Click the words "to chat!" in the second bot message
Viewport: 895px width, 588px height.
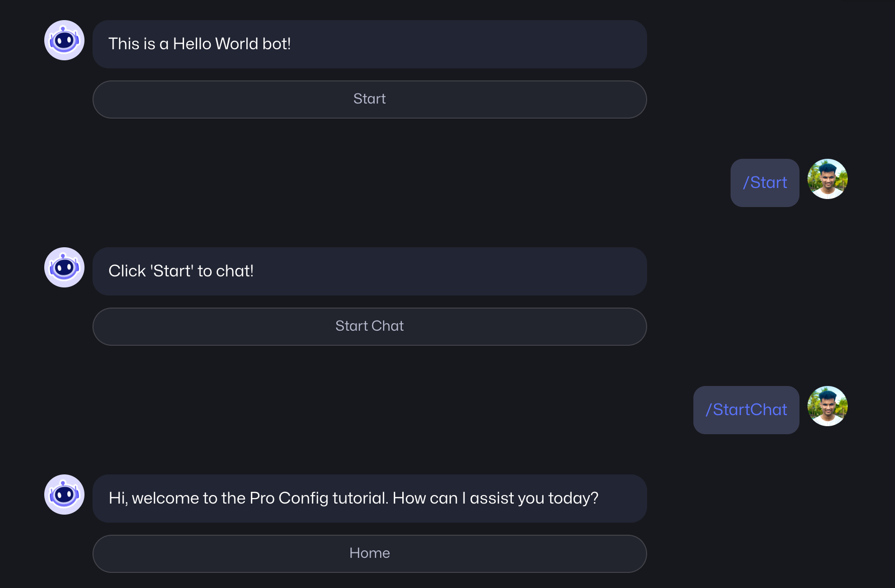pos(225,271)
